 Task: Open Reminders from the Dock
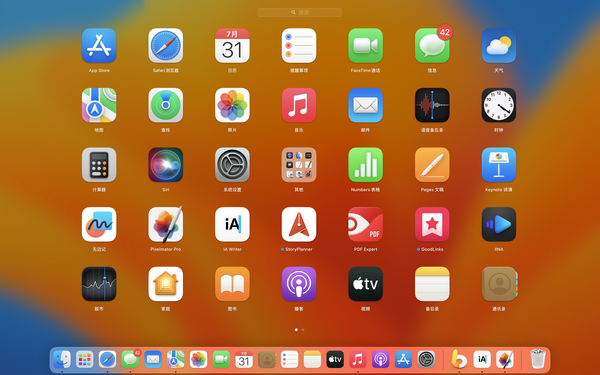[x=289, y=359]
